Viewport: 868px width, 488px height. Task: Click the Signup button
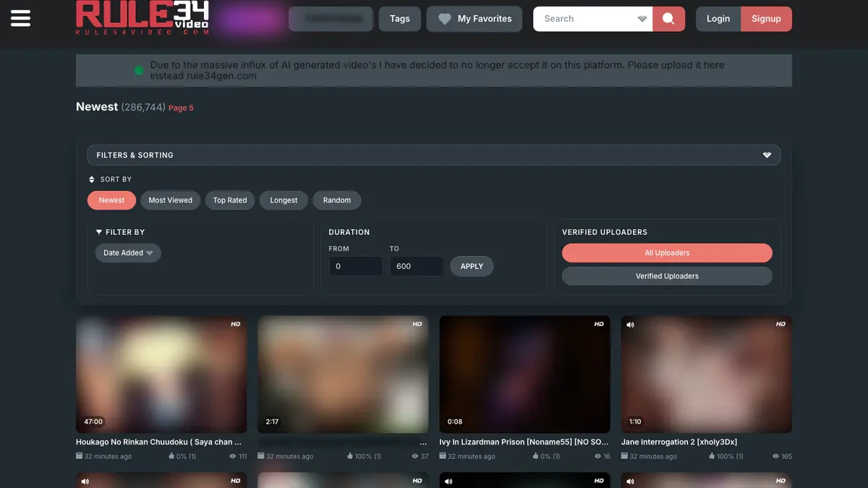(x=766, y=19)
